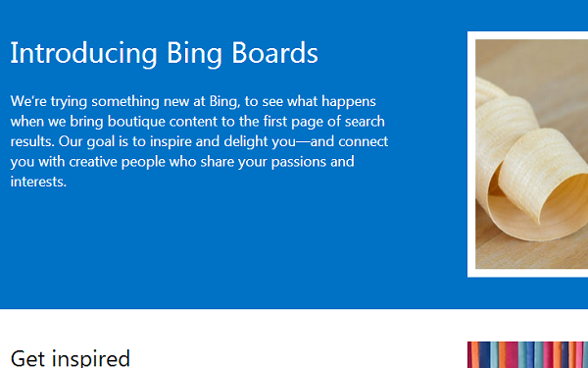Click the word Introducing in the title
The image size is (588, 368).
[x=83, y=54]
